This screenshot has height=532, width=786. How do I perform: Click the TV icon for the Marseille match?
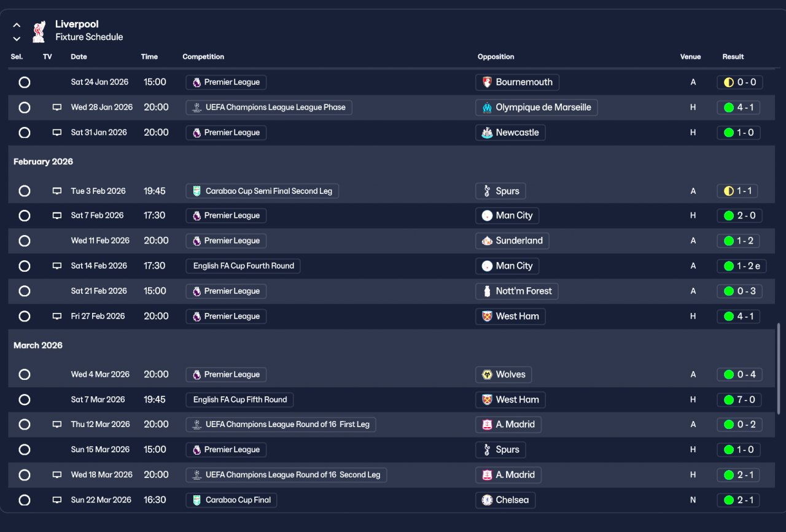[57, 107]
